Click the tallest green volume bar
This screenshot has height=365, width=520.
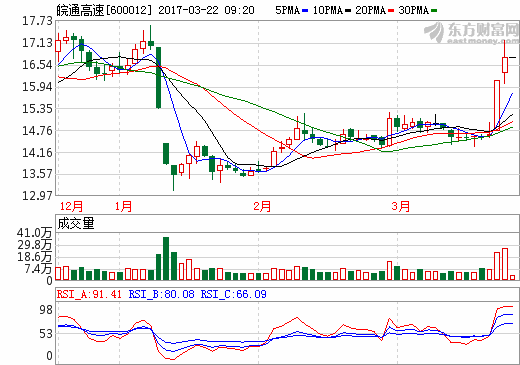(x=166, y=258)
